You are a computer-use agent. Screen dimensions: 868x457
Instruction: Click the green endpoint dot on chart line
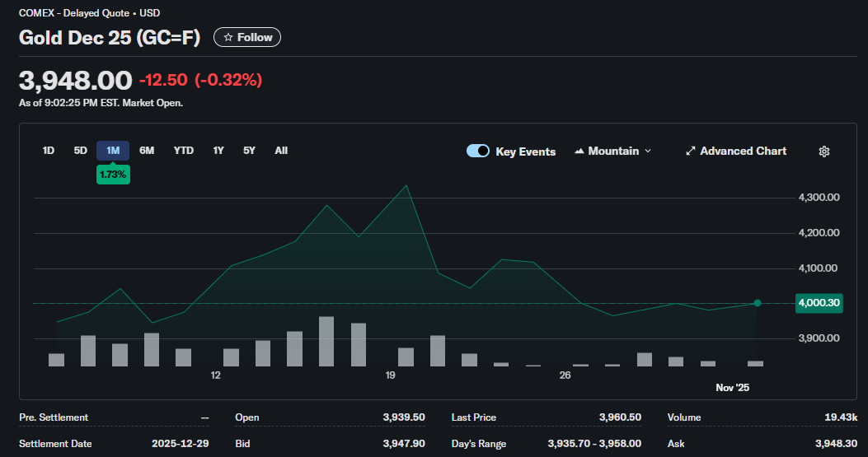pos(758,303)
